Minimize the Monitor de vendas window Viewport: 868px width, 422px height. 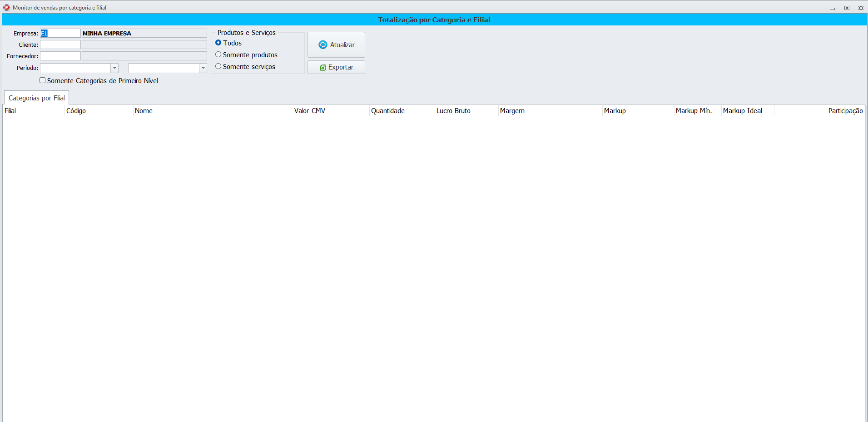coord(832,8)
